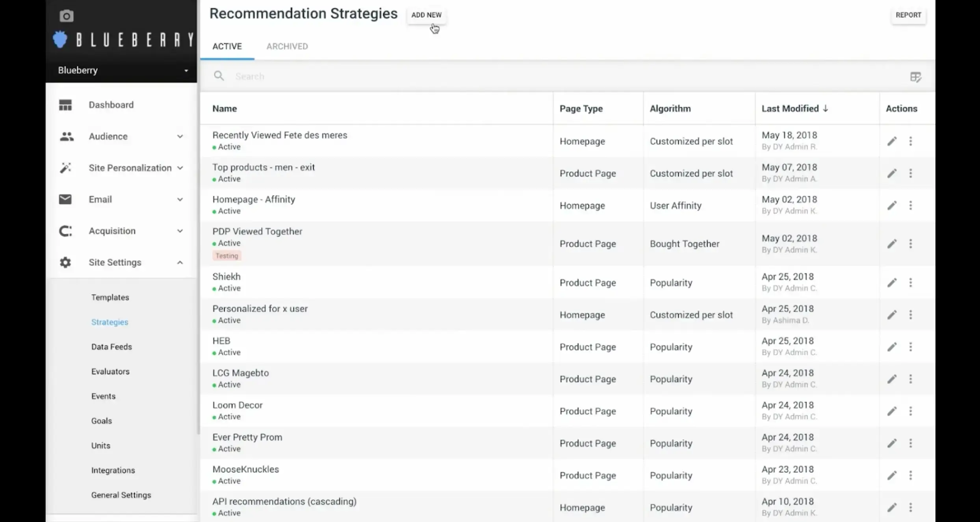Expand the Audience section chevron

180,136
